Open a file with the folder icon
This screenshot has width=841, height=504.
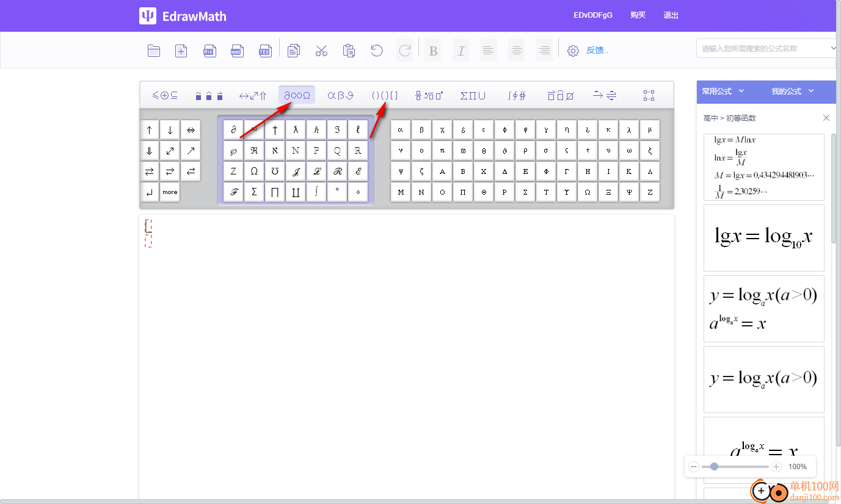click(154, 51)
